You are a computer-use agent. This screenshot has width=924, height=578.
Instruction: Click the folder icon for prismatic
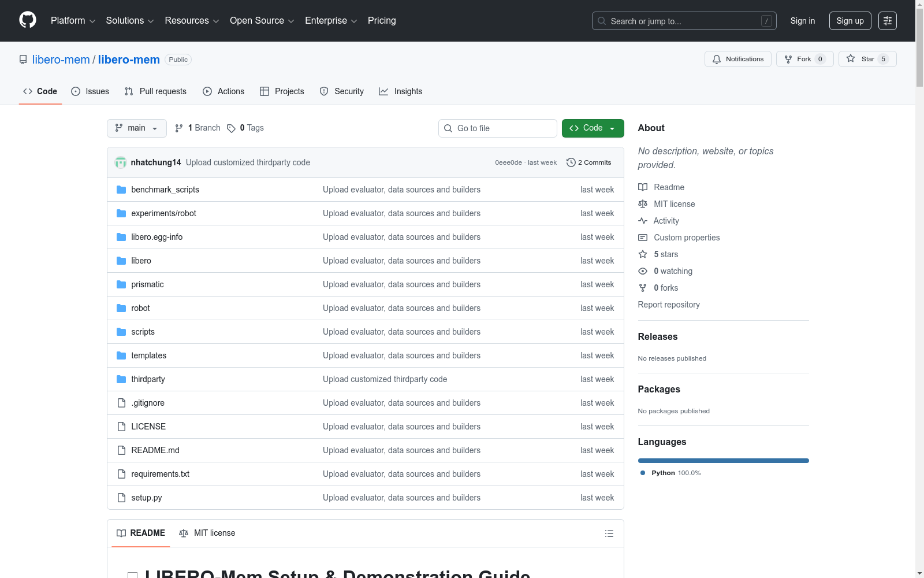121,284
